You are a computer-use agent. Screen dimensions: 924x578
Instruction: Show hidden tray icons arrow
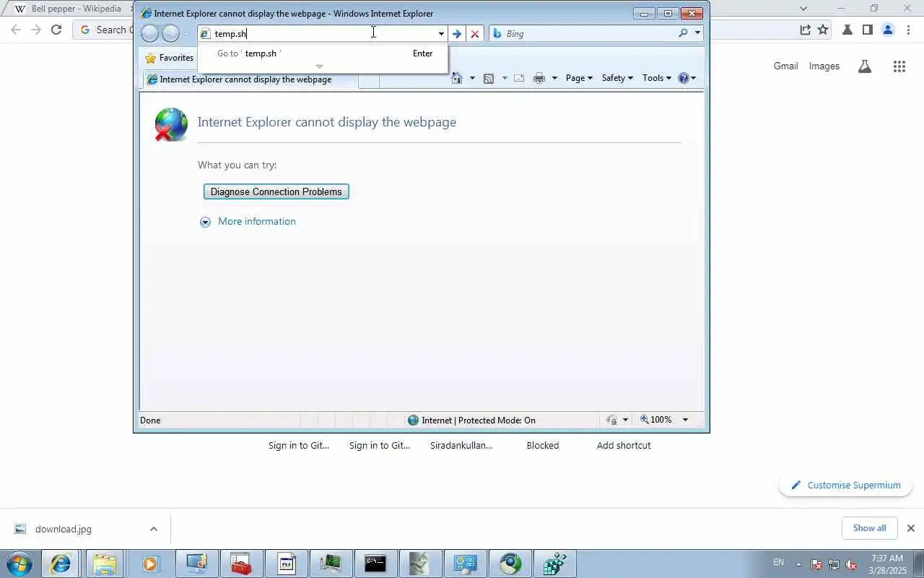pyautogui.click(x=798, y=564)
